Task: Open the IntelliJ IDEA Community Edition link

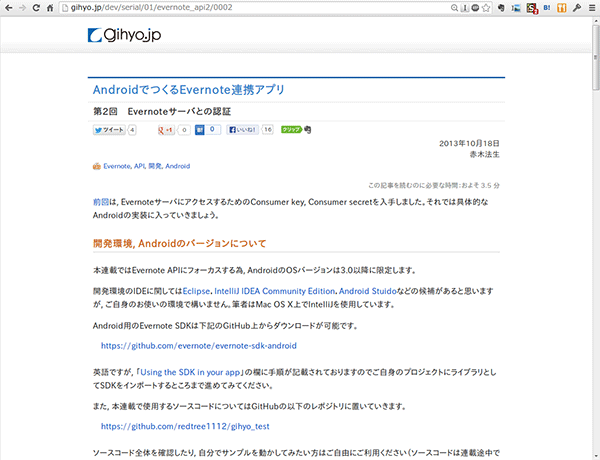Action: pos(274,291)
